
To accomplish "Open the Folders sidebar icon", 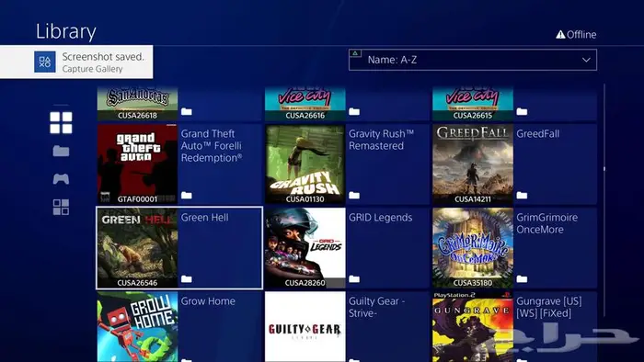I will click(61, 152).
